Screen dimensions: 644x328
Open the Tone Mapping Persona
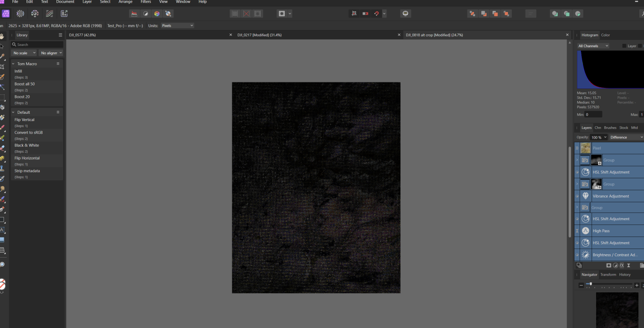click(49, 14)
